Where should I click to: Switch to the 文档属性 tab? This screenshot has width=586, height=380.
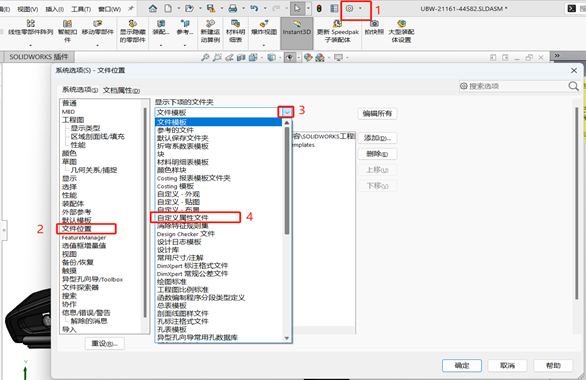(121, 90)
